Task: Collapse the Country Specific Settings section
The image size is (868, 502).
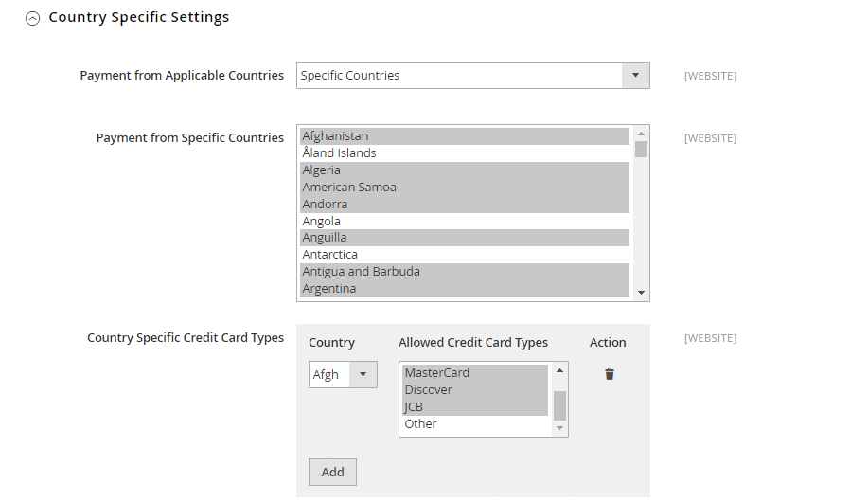Action: pos(33,18)
